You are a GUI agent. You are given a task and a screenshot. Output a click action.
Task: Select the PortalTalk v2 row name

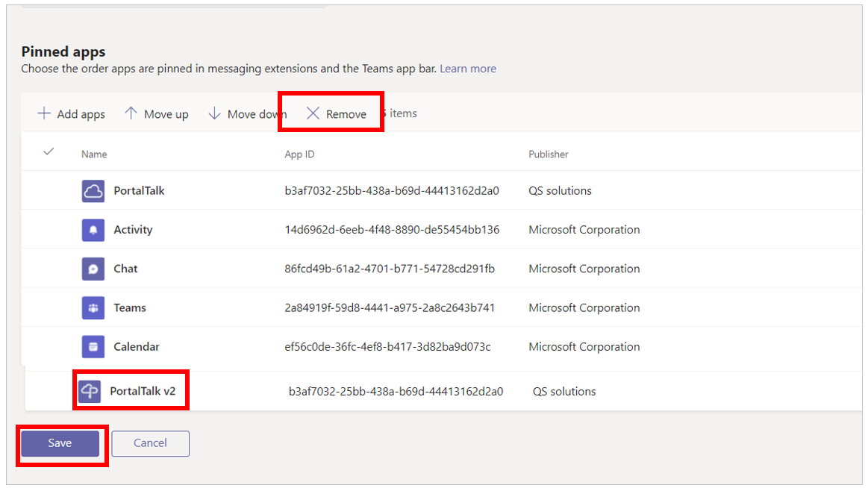pos(143,391)
